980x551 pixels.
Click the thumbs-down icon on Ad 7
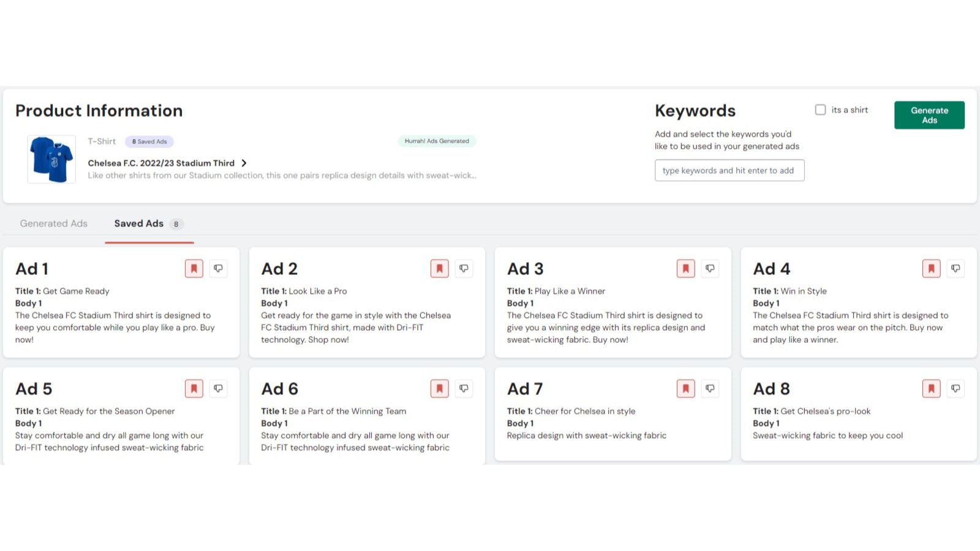tap(710, 389)
